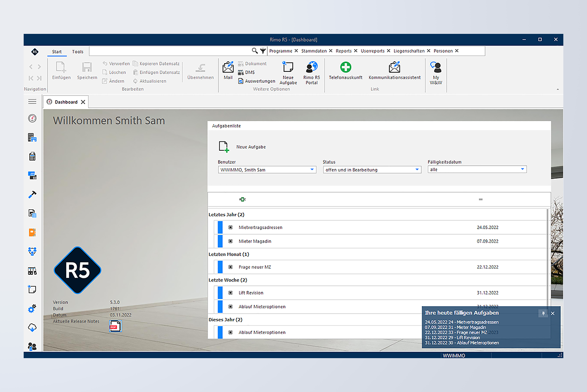Viewport: 587px width, 392px height.
Task: Open the settings gear in the left sidebar
Action: (32, 308)
